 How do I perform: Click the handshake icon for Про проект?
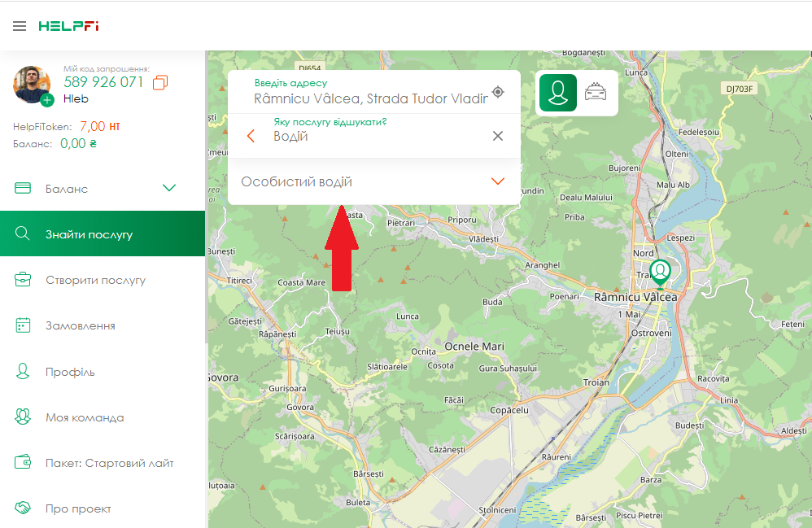23,508
